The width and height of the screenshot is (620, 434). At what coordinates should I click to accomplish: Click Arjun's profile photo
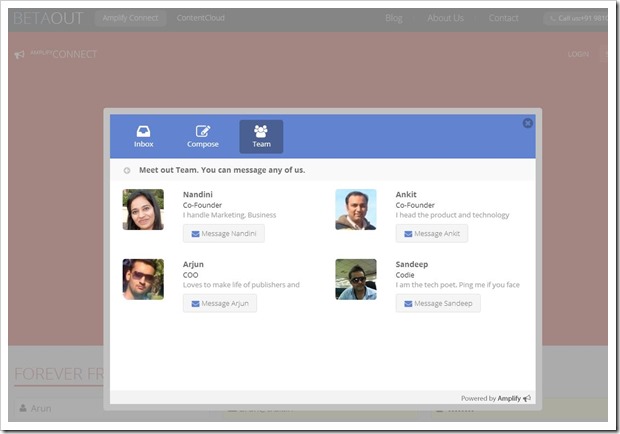pos(143,280)
